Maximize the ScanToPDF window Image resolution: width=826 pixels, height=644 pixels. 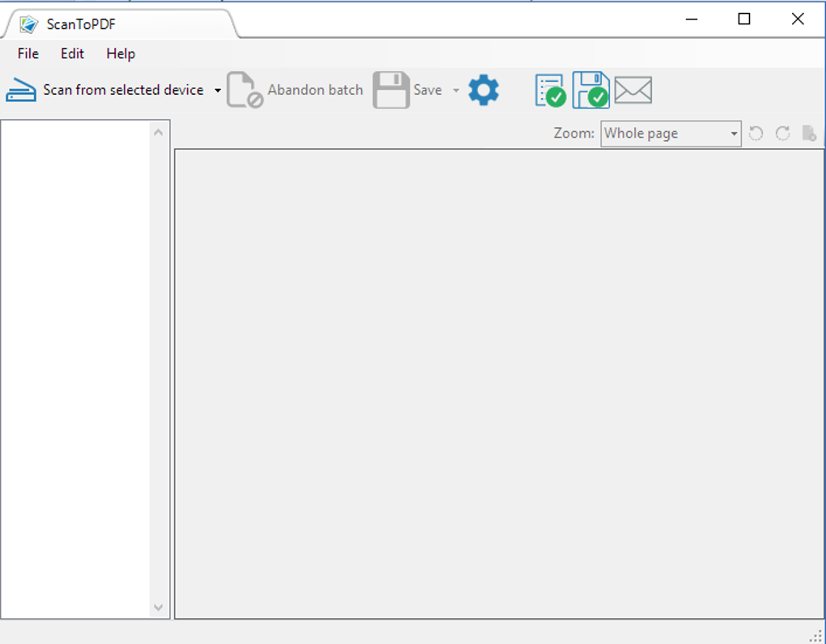click(x=744, y=19)
